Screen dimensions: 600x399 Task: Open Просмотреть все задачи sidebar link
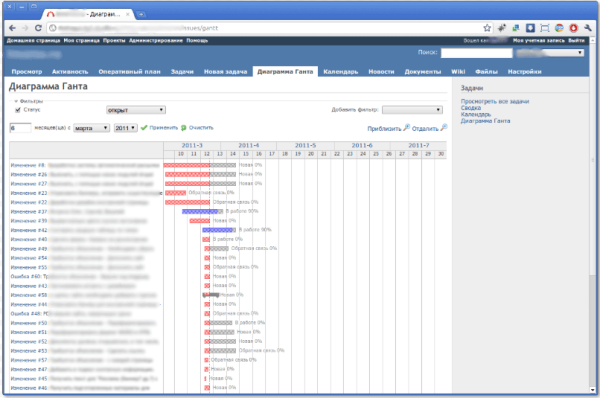[495, 101]
